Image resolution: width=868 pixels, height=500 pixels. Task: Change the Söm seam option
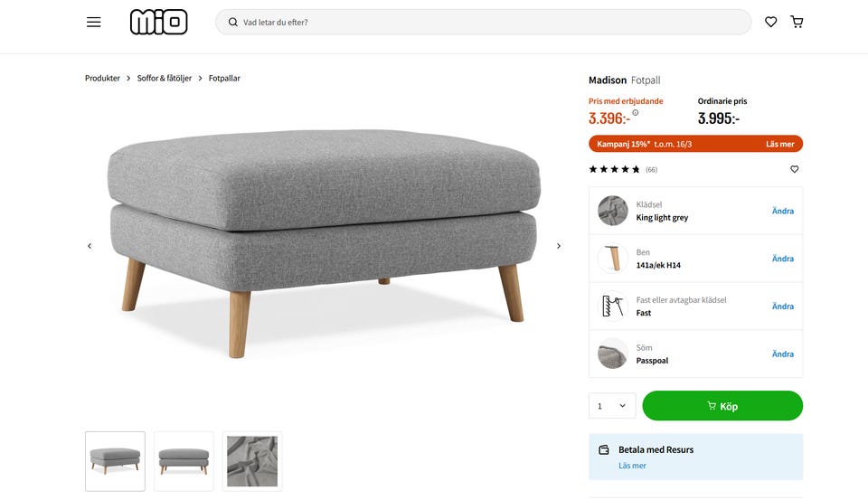coord(782,354)
